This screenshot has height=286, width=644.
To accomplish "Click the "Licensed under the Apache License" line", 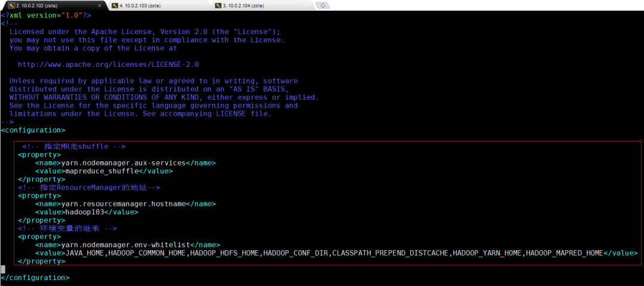I will point(144,32).
